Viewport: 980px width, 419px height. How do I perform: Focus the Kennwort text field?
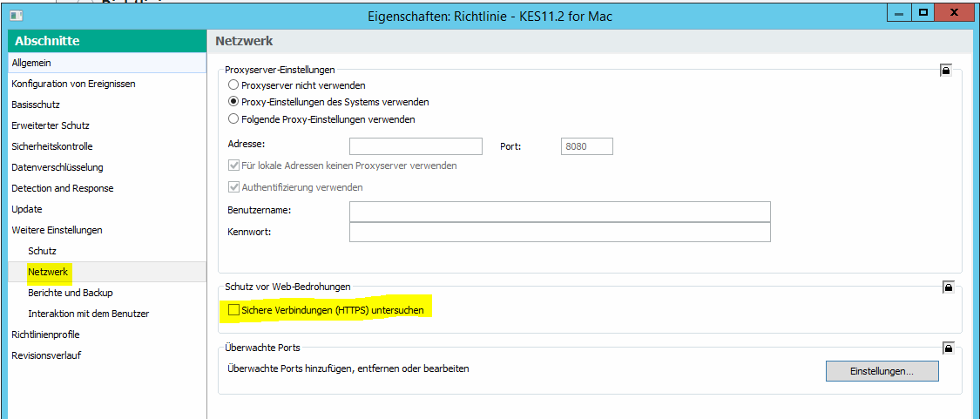(x=560, y=232)
